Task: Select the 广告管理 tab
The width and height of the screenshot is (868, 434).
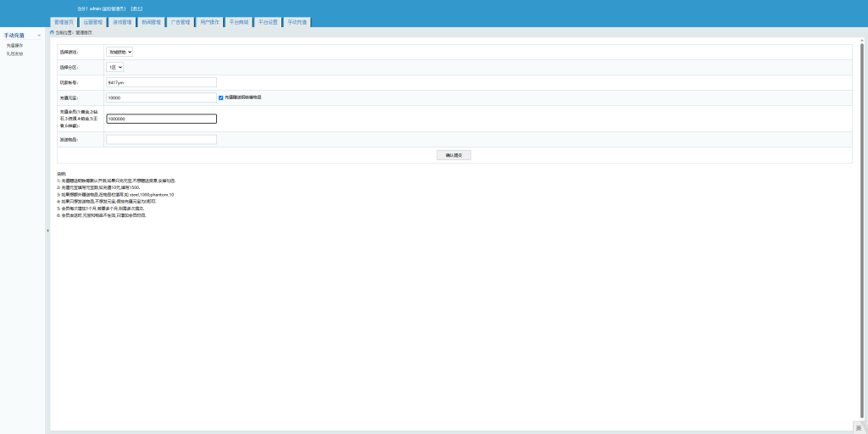Action: coord(180,22)
